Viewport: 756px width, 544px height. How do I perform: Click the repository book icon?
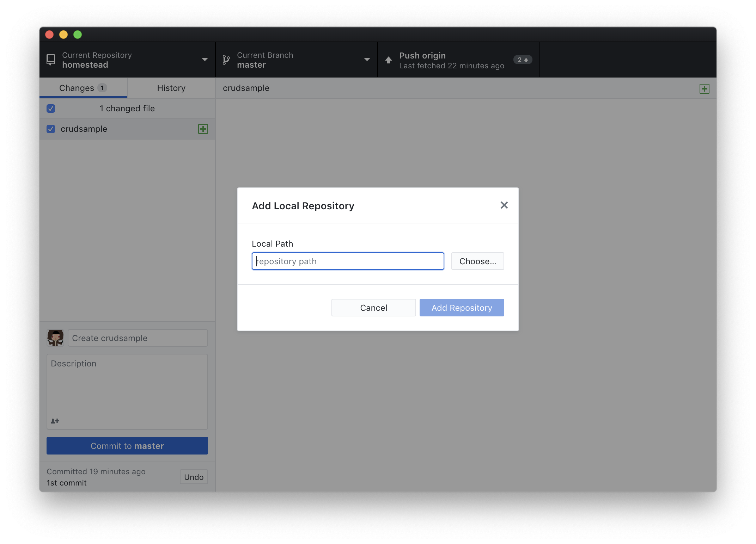[51, 60]
